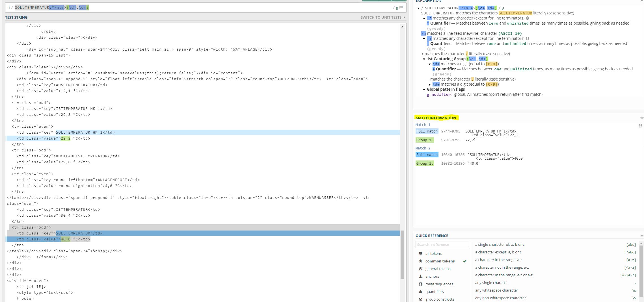This screenshot has height=302, width=644.
Task: Click the Switch to Unit Tests link
Action: click(383, 17)
